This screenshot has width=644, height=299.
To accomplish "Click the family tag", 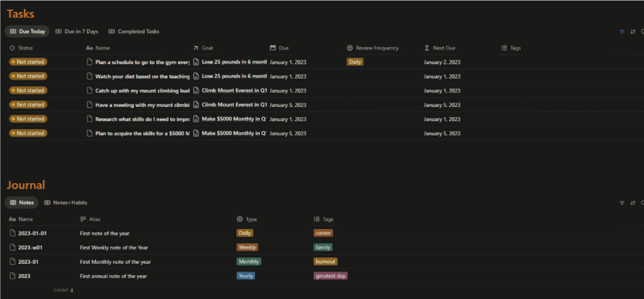I will point(323,247).
